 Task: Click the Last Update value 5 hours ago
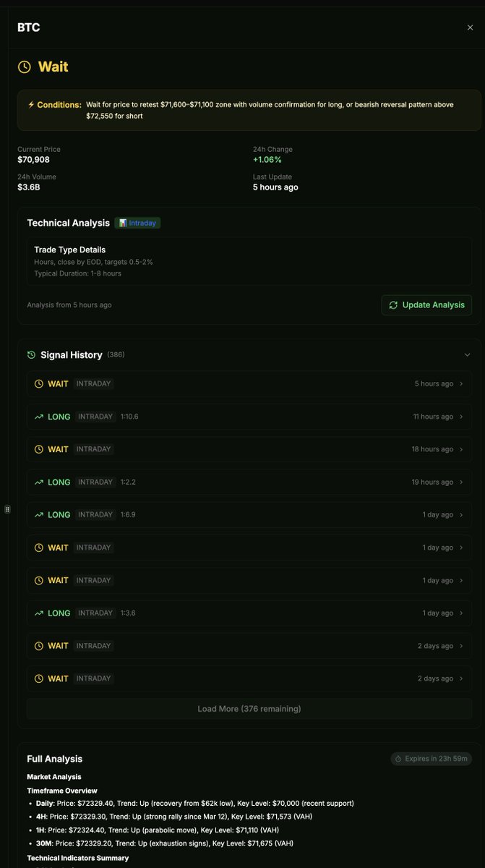pyautogui.click(x=275, y=187)
